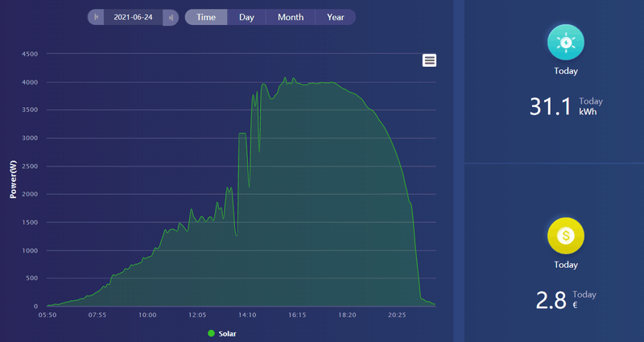
Task: Click the Power(W) axis title
Action: pos(13,179)
